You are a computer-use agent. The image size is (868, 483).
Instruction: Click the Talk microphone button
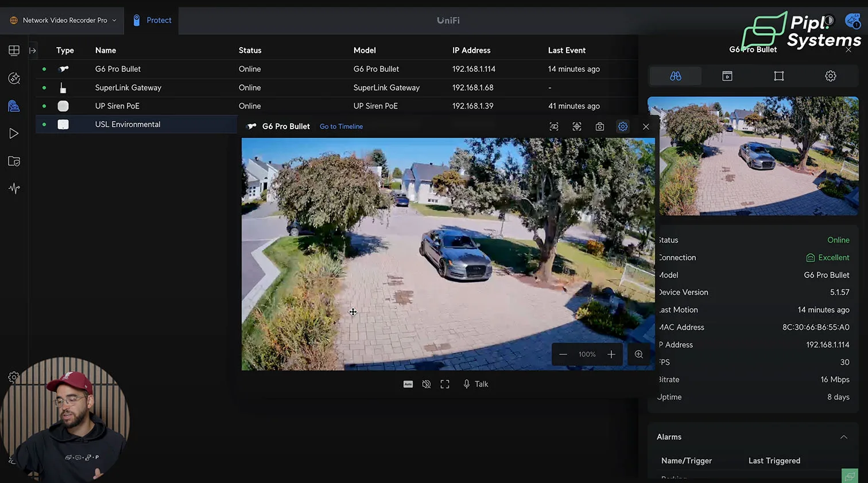475,384
